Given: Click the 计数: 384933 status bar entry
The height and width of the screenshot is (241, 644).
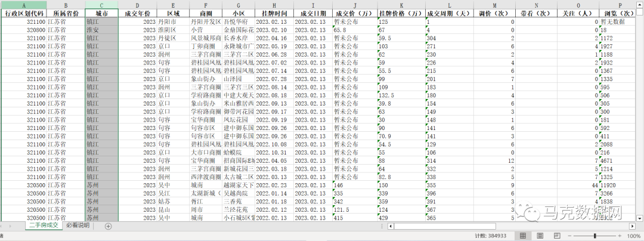Looking at the screenshot, I should click(x=490, y=236).
